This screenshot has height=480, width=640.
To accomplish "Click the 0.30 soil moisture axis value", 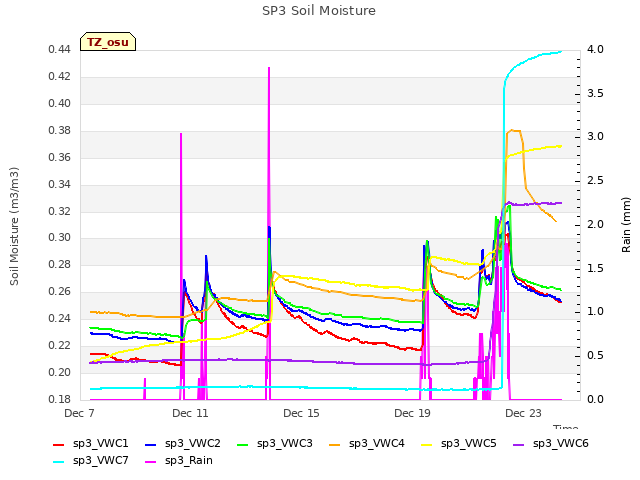I will pyautogui.click(x=60, y=238).
